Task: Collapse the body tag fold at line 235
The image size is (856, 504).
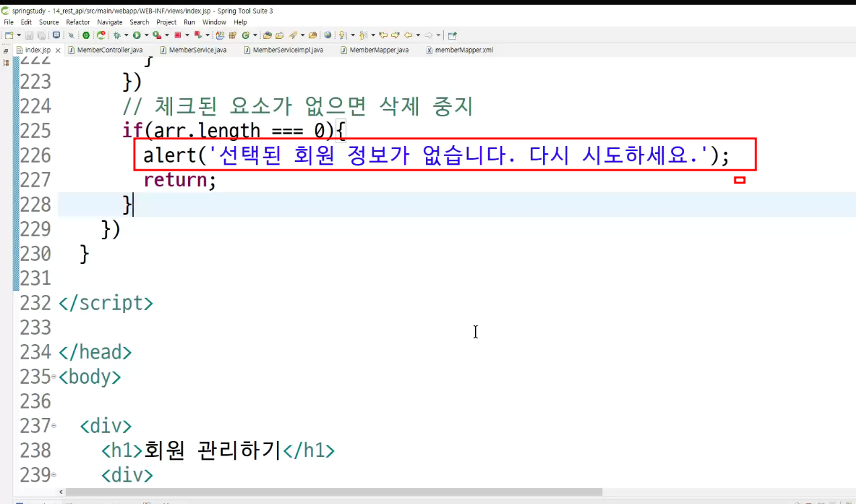Action: [x=54, y=377]
